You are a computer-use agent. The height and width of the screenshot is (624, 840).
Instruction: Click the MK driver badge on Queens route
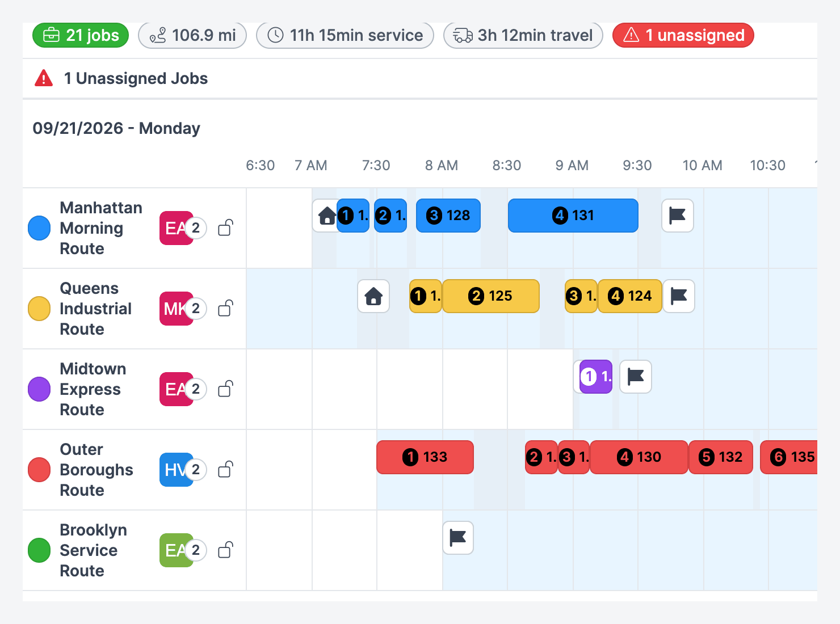[176, 309]
